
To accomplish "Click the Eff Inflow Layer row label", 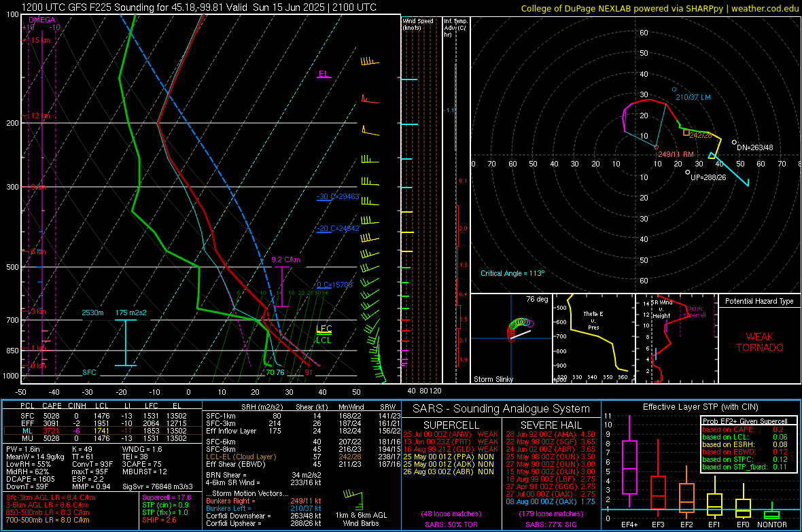I will [231, 431].
